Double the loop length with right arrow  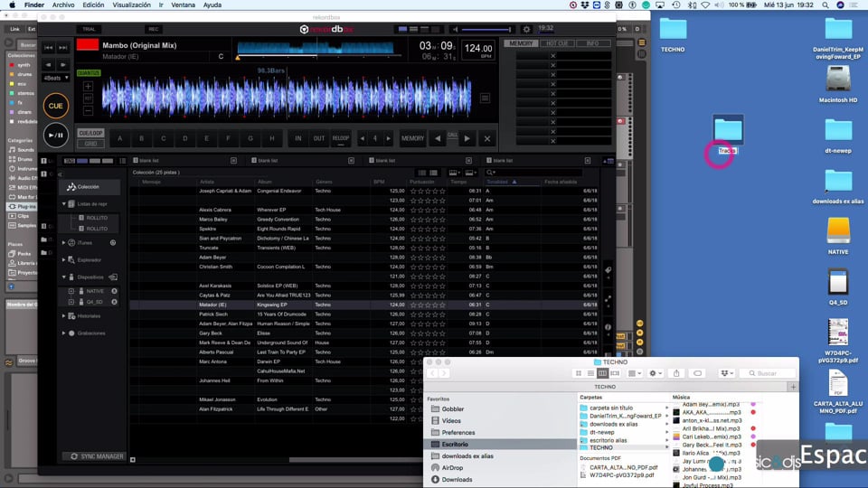pos(388,138)
